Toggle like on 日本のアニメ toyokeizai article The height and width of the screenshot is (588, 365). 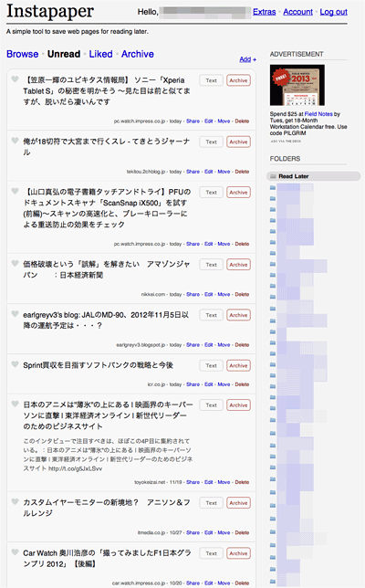click(15, 404)
